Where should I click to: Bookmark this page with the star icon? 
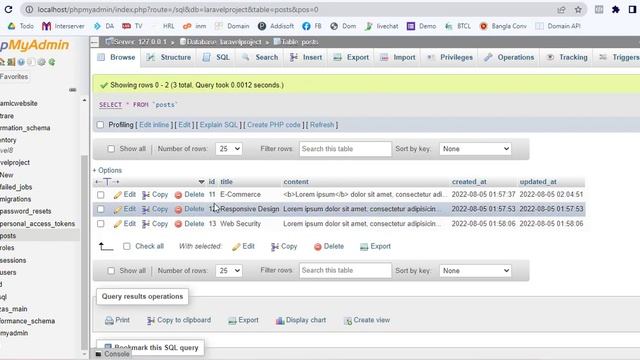pos(578,9)
